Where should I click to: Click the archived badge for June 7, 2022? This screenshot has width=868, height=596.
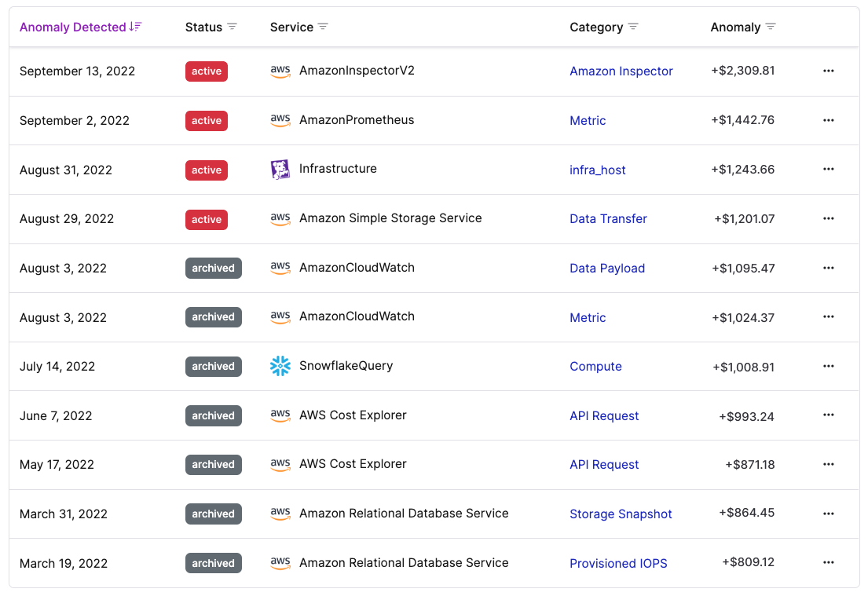(x=213, y=415)
